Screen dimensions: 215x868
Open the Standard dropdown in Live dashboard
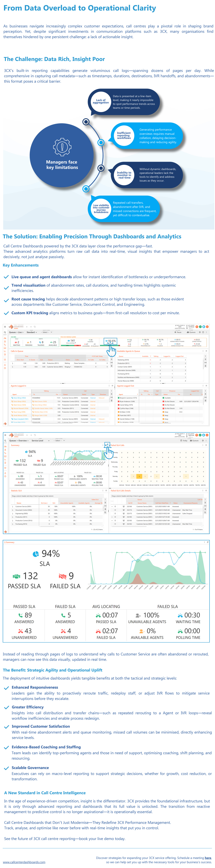(x=32, y=332)
